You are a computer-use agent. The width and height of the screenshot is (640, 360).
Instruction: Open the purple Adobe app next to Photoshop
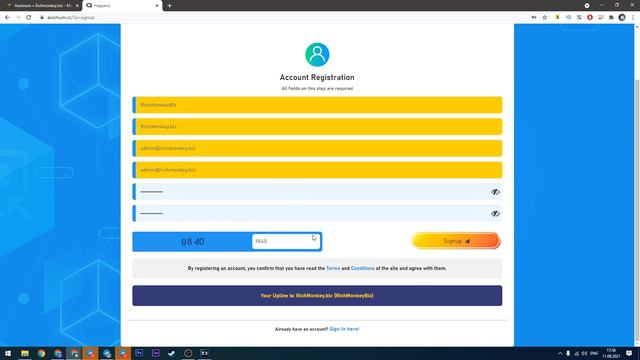(156, 353)
